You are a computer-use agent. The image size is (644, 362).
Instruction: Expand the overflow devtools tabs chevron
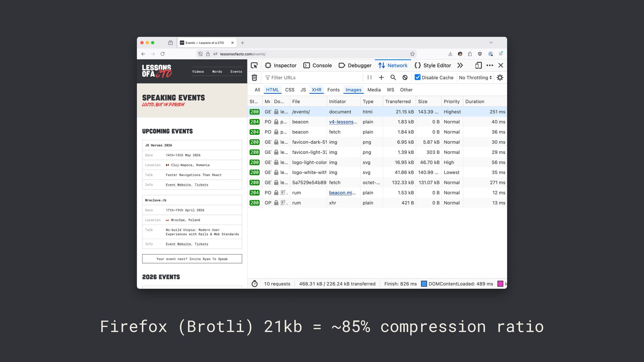460,65
